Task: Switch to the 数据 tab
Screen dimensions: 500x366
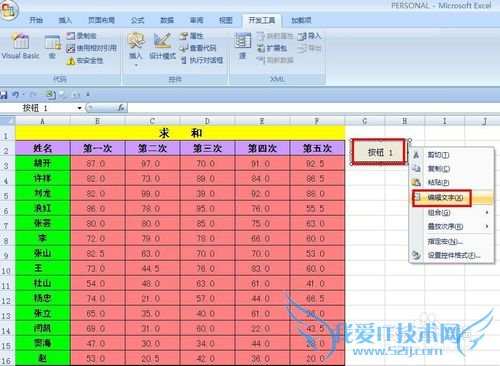Action: click(x=167, y=20)
